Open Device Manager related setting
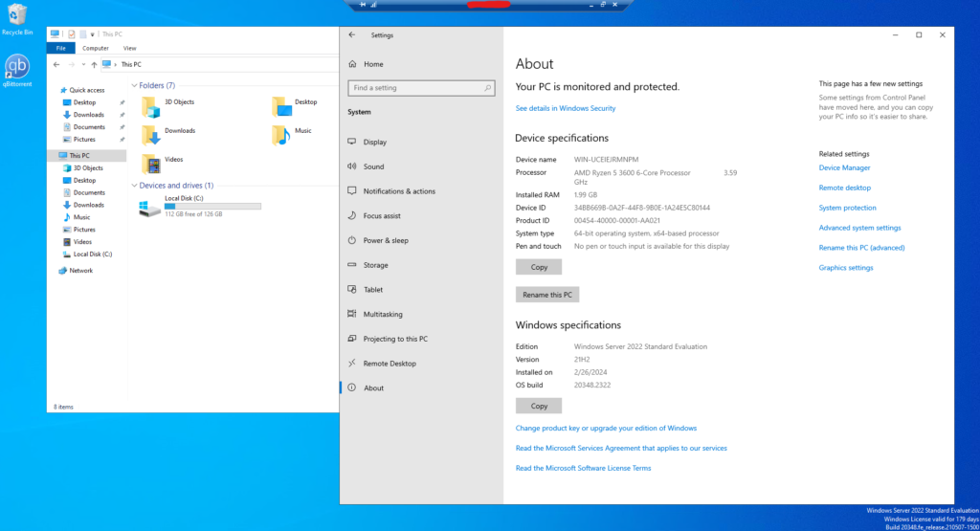Image resolution: width=980 pixels, height=531 pixels. (844, 167)
